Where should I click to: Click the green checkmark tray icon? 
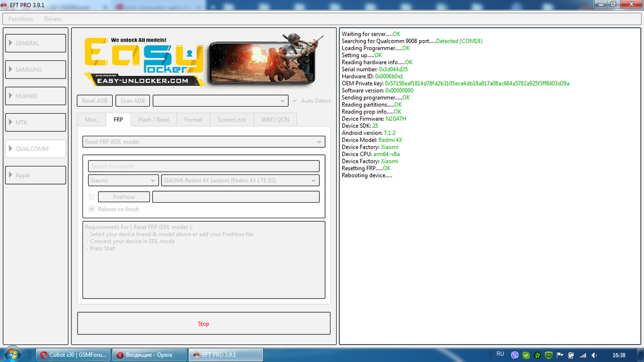526,355
